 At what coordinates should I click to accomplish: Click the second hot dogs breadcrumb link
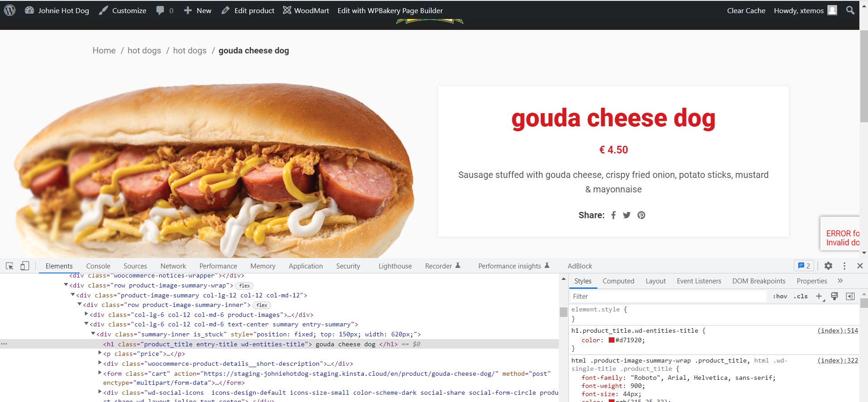(190, 51)
